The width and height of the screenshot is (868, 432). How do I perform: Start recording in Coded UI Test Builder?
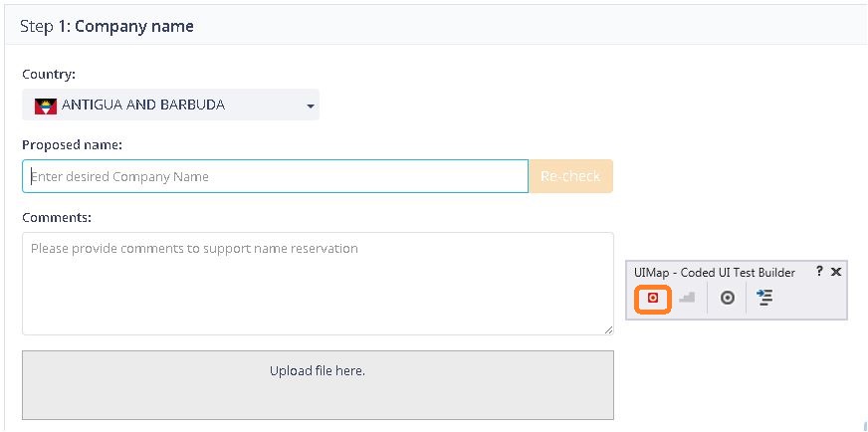pos(653,298)
